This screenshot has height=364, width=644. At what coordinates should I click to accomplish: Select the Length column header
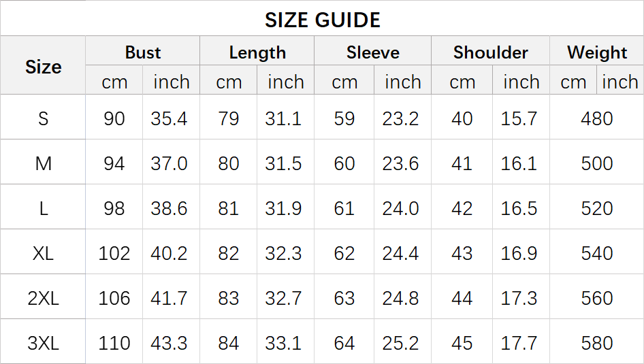[257, 52]
